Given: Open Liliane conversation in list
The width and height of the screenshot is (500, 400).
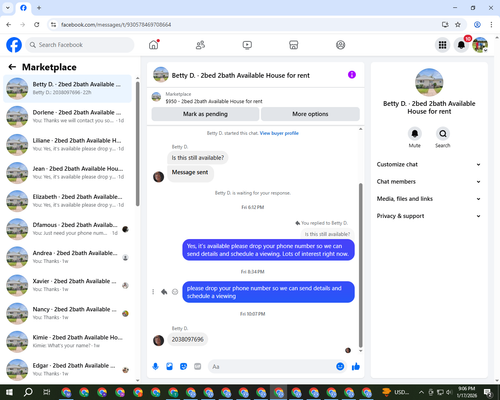Looking at the screenshot, I should point(67,145).
